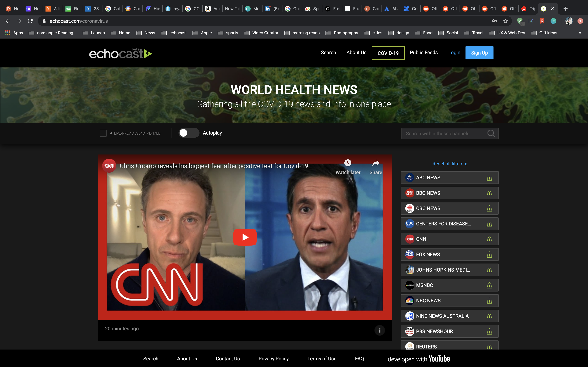Viewport: 588px width, 367px height.
Task: Click the CNN channel avatar in video title
Action: [x=109, y=166]
